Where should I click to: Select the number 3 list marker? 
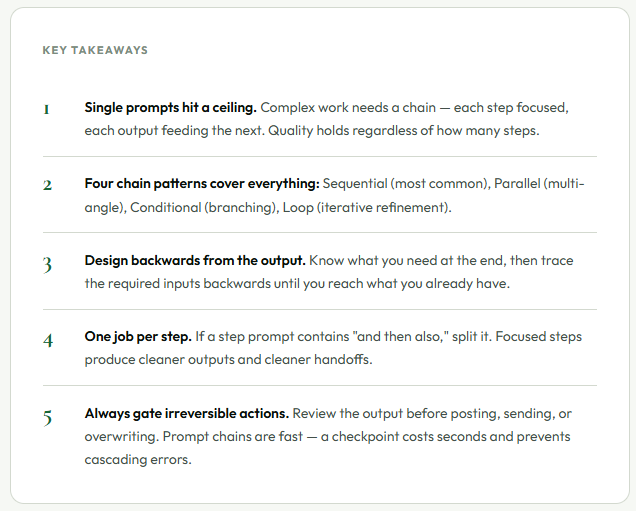(x=47, y=264)
